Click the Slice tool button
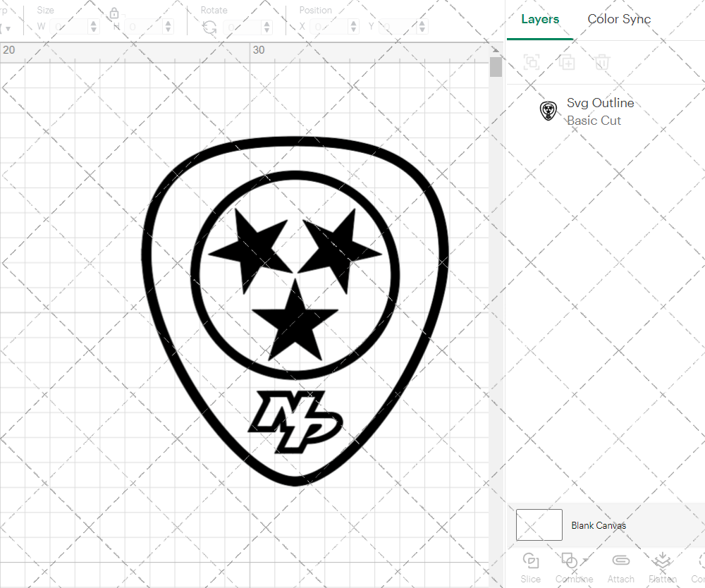The width and height of the screenshot is (705, 588). [x=531, y=568]
